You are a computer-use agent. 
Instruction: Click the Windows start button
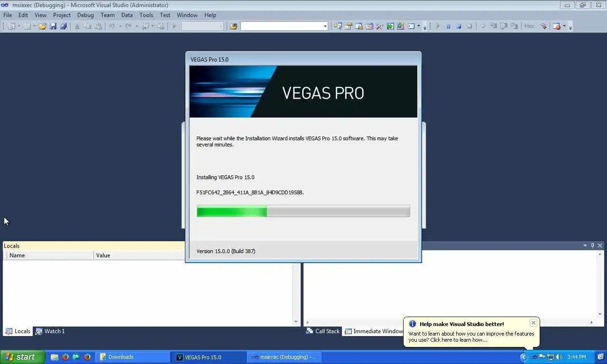23,357
